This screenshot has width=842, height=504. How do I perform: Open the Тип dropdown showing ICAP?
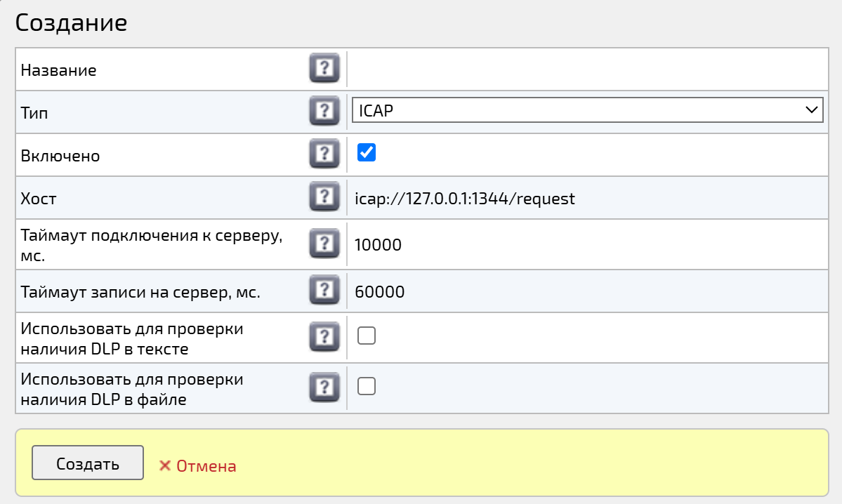coord(587,110)
